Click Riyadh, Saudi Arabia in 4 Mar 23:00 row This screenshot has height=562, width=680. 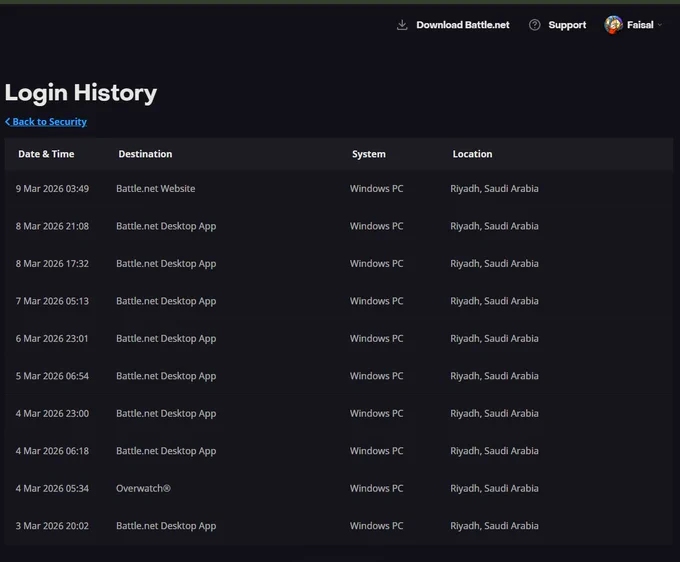click(494, 414)
